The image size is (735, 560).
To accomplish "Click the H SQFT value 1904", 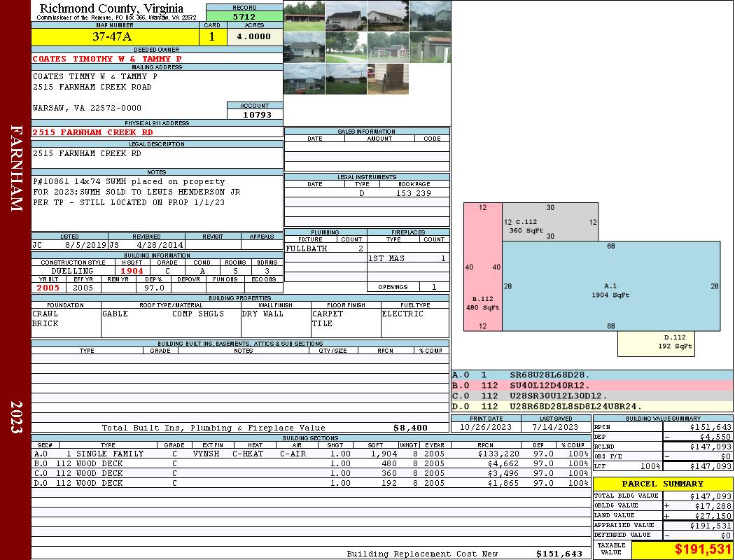I will [x=132, y=271].
